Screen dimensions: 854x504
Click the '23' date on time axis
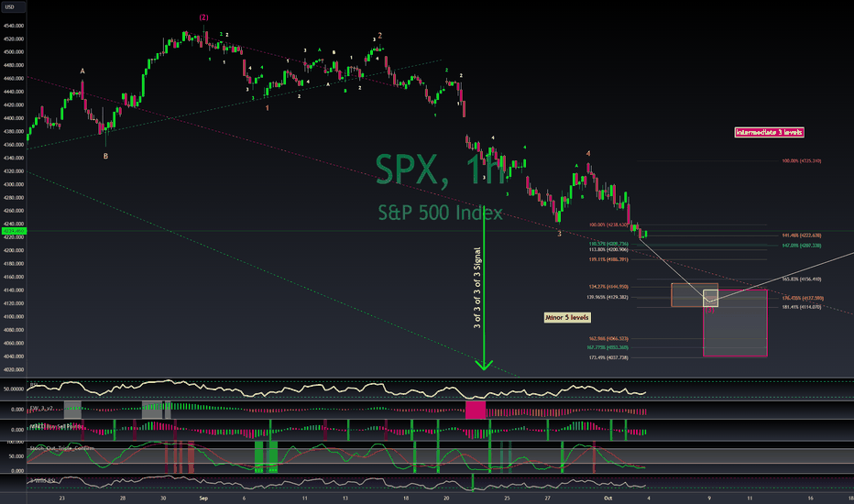(62, 498)
